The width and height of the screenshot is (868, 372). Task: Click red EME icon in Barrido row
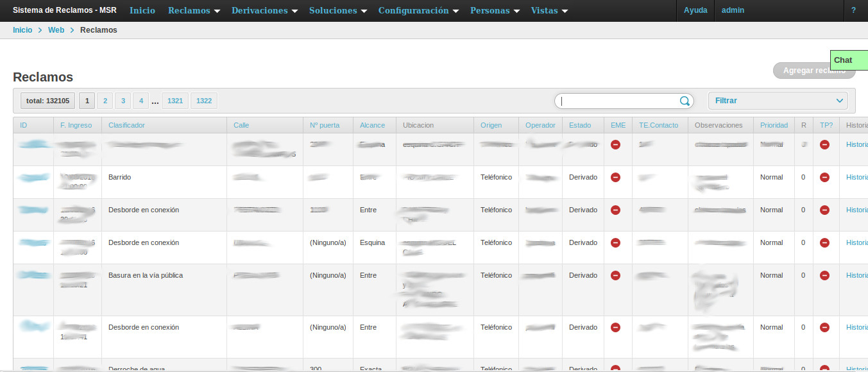(615, 177)
